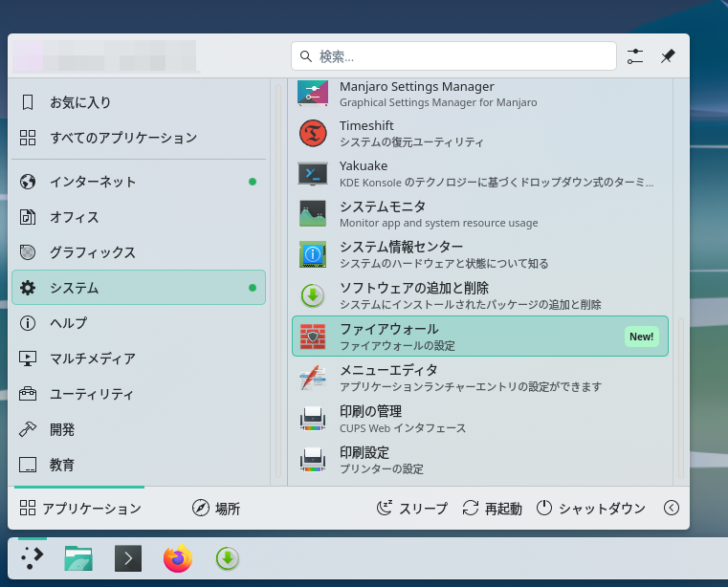728x587 pixels.
Task: Switch to 場所 tab
Action: tap(215, 509)
